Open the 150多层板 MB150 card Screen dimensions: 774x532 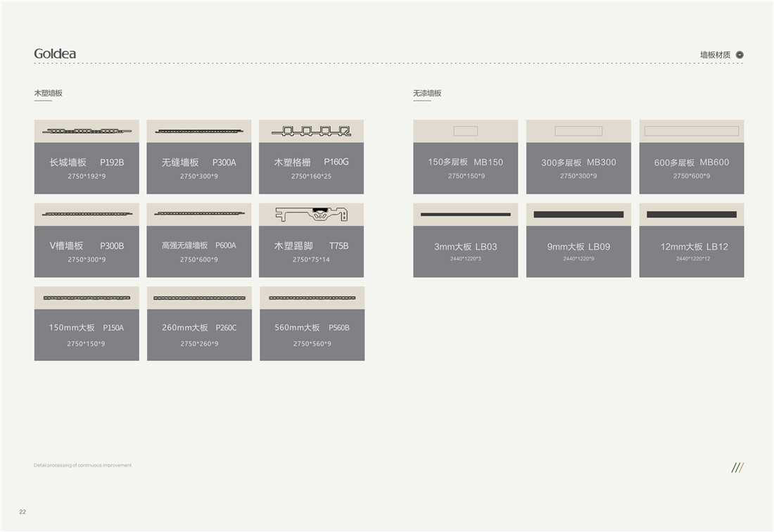466,156
